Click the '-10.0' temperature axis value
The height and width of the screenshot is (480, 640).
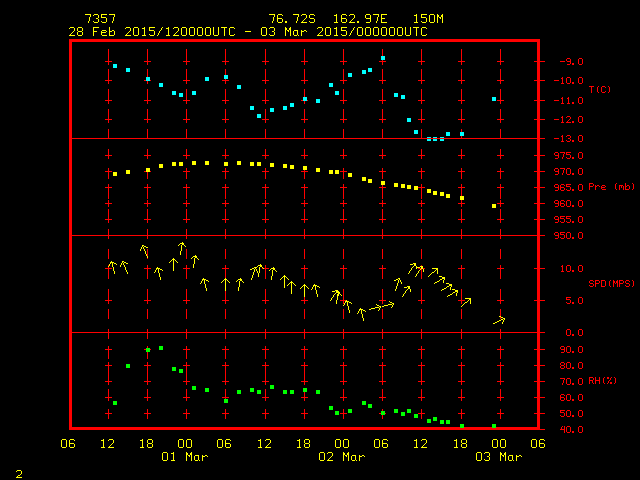(569, 80)
